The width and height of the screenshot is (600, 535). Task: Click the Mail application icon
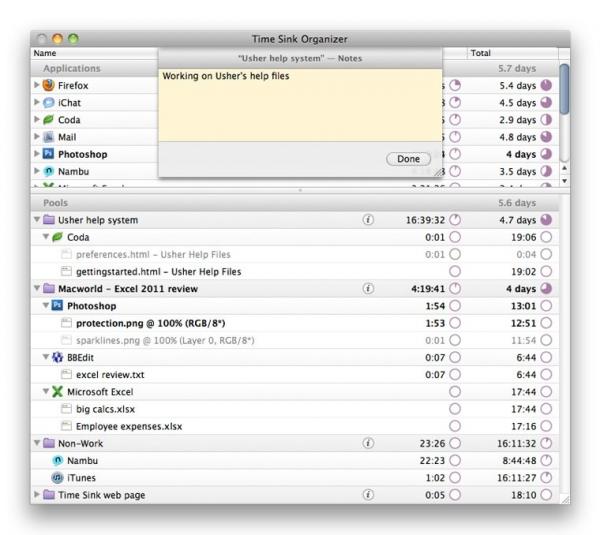tap(49, 137)
